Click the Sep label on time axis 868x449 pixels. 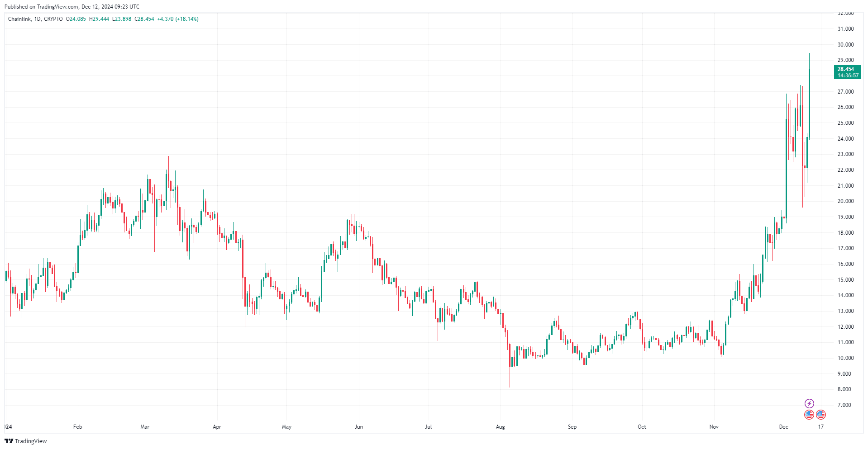point(572,427)
